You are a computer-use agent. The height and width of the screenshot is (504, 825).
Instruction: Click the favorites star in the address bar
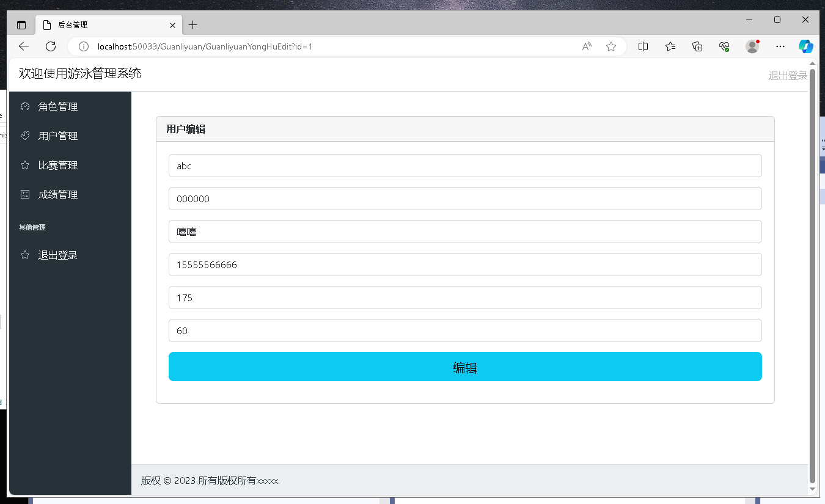[x=610, y=46]
